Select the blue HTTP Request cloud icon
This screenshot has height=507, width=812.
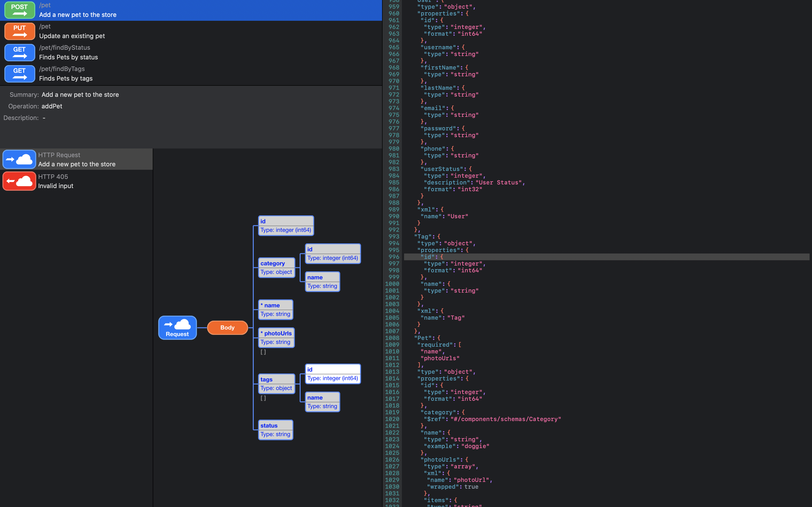[x=19, y=159]
